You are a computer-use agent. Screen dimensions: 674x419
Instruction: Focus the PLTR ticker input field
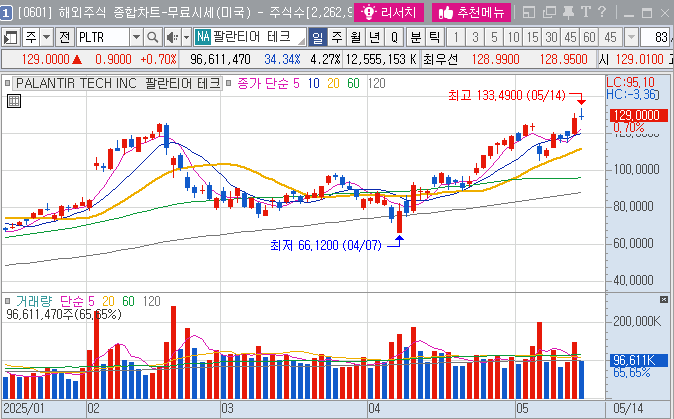pyautogui.click(x=103, y=38)
